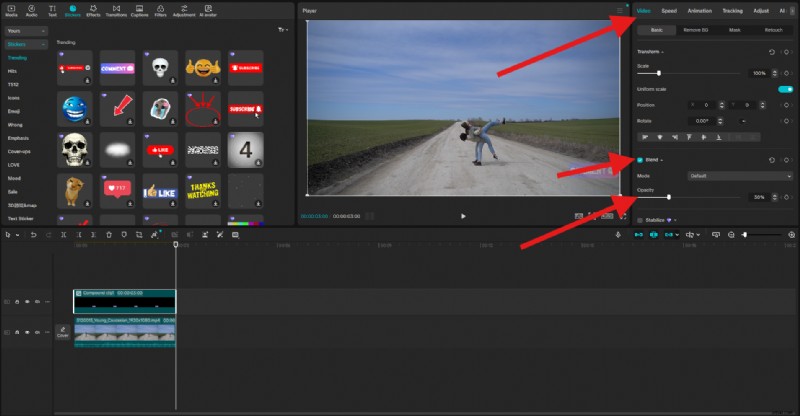800x416 pixels.
Task: Click the Cover button on the main track
Action: pyautogui.click(x=63, y=332)
